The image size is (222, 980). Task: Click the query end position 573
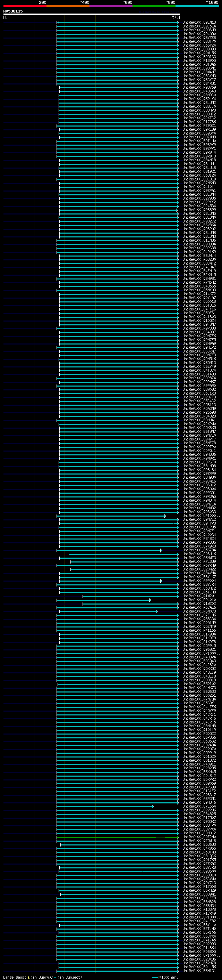click(175, 17)
